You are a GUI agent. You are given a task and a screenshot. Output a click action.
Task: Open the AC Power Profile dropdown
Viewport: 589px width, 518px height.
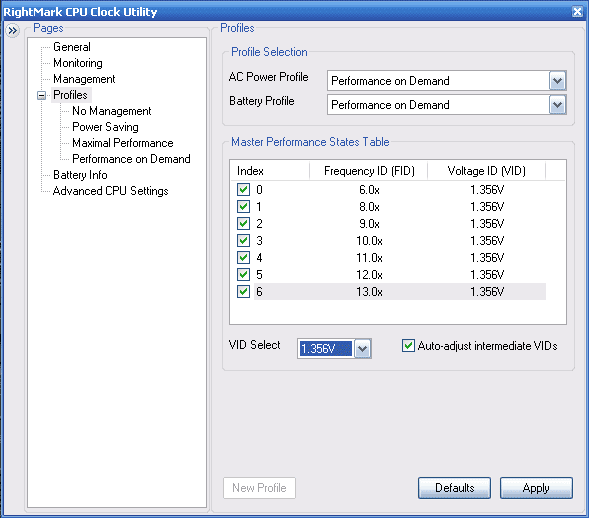[x=557, y=80]
